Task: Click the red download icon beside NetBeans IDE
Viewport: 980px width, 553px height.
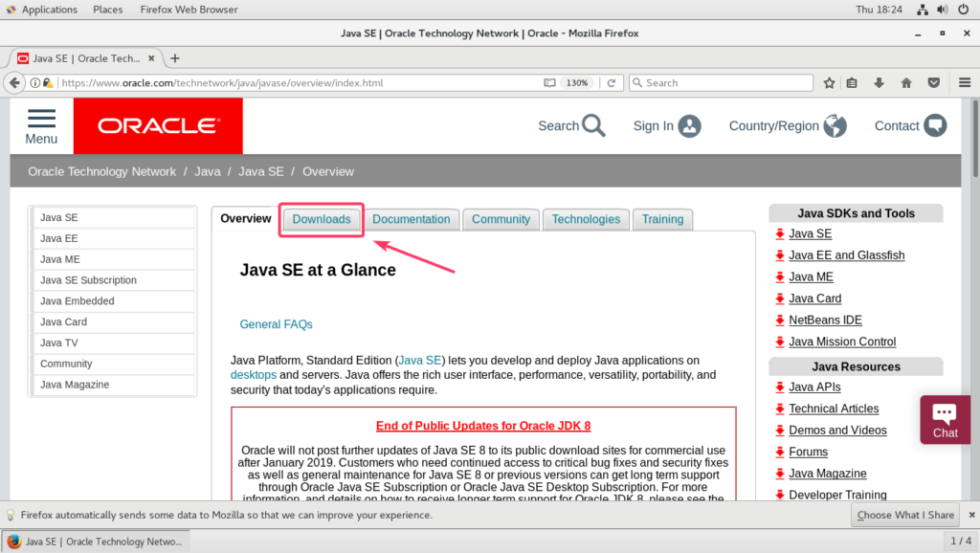Action: (x=779, y=320)
